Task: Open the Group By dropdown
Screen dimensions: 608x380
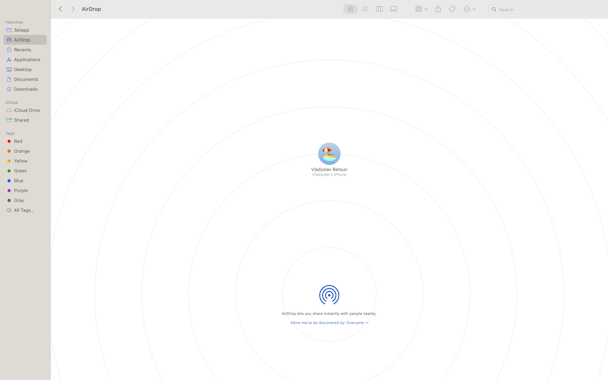Action: (421, 9)
